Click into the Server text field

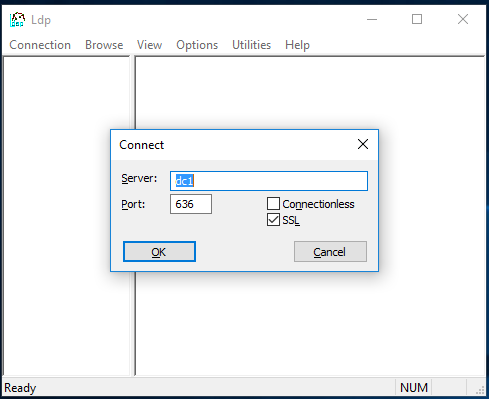tap(269, 181)
